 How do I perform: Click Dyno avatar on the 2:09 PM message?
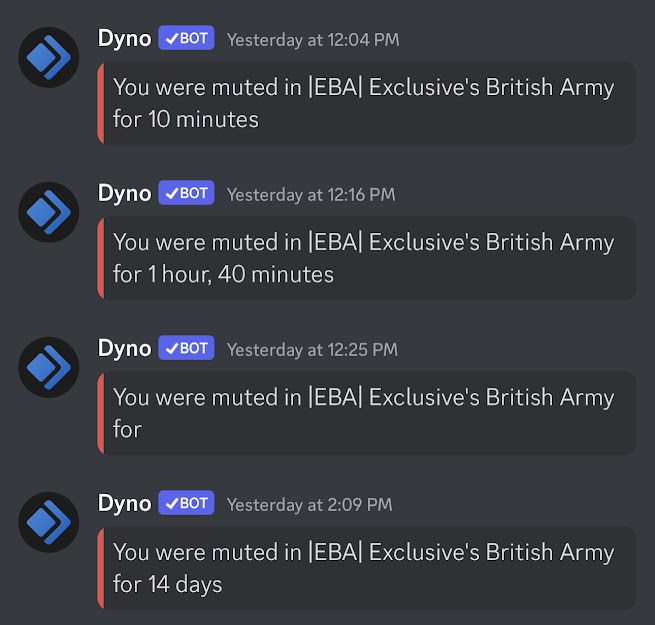(x=48, y=522)
